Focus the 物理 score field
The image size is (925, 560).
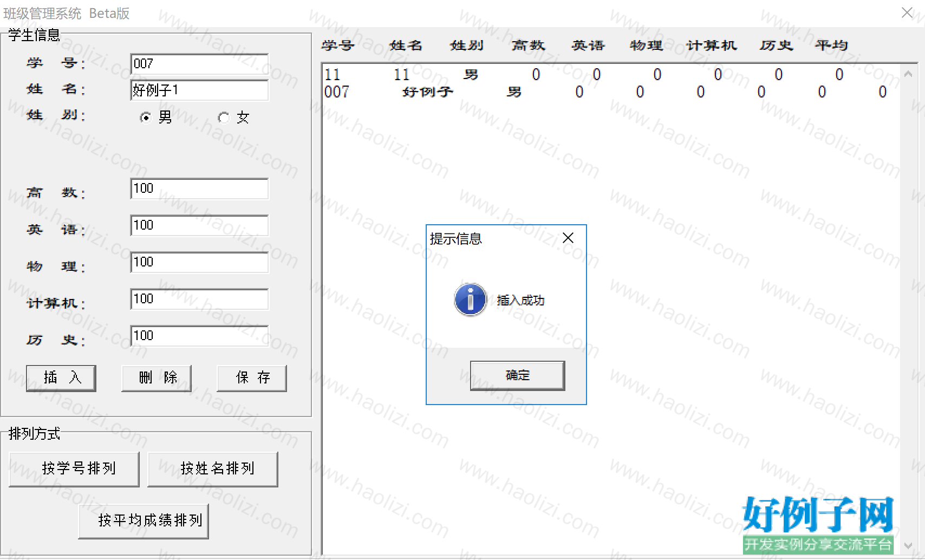[199, 262]
